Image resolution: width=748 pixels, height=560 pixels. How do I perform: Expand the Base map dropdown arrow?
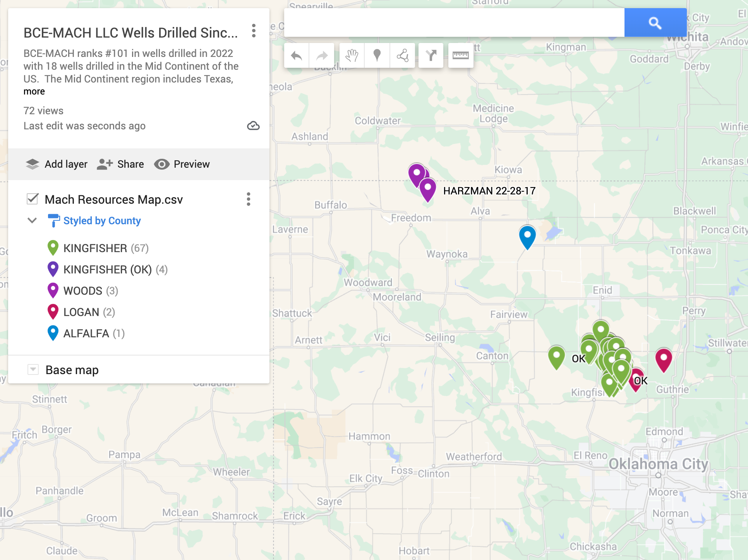33,369
